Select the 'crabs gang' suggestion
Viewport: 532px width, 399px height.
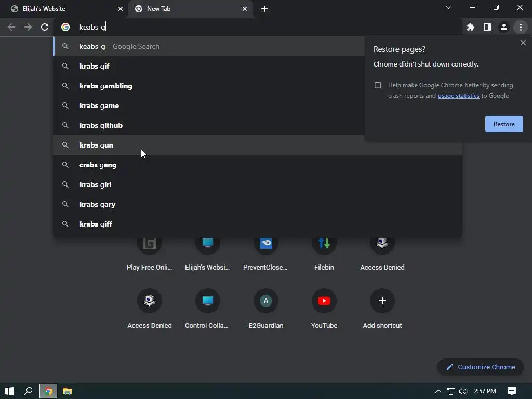[258, 165]
